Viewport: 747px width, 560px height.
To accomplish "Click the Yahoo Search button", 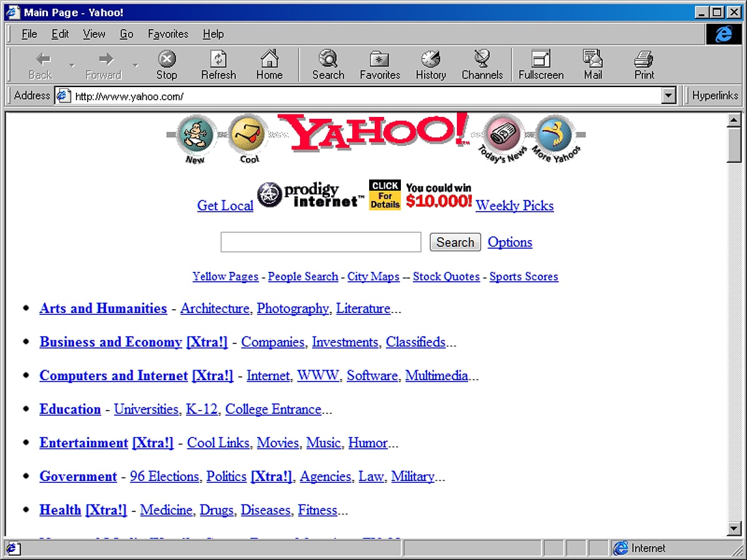I will tap(455, 242).
